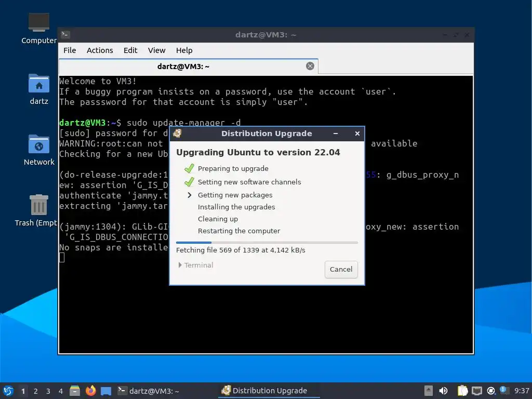Click the Distribution Upgrade dialog title icon

[x=177, y=134]
